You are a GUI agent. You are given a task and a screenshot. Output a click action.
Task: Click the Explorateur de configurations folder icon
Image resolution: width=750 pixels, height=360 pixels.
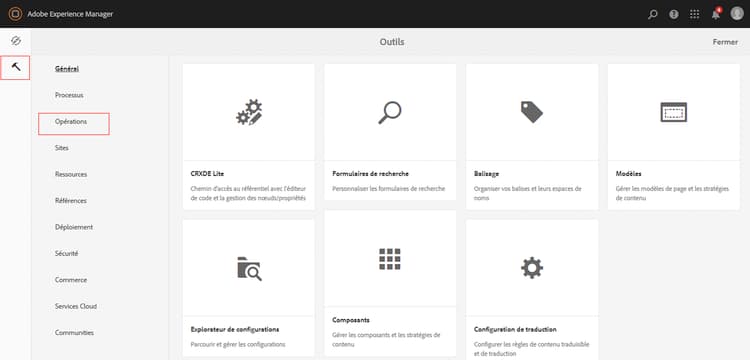click(x=249, y=269)
